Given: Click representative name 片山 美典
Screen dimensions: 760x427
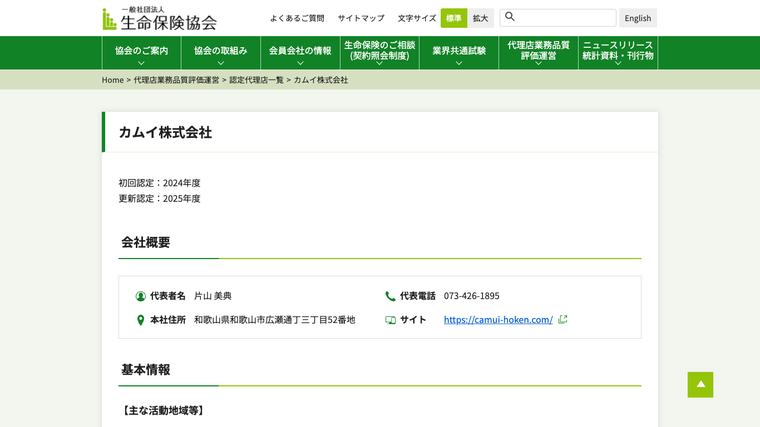Looking at the screenshot, I should pos(213,296).
